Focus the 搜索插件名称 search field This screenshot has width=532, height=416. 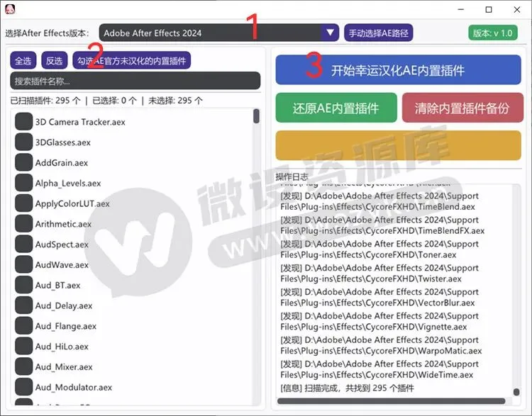point(135,81)
